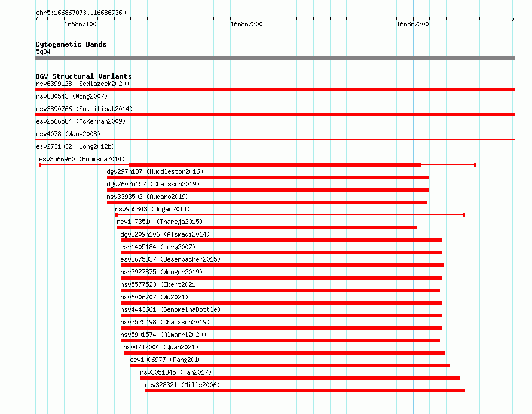
Task: Click the DGV Structural Variants track title
Action: [84, 76]
